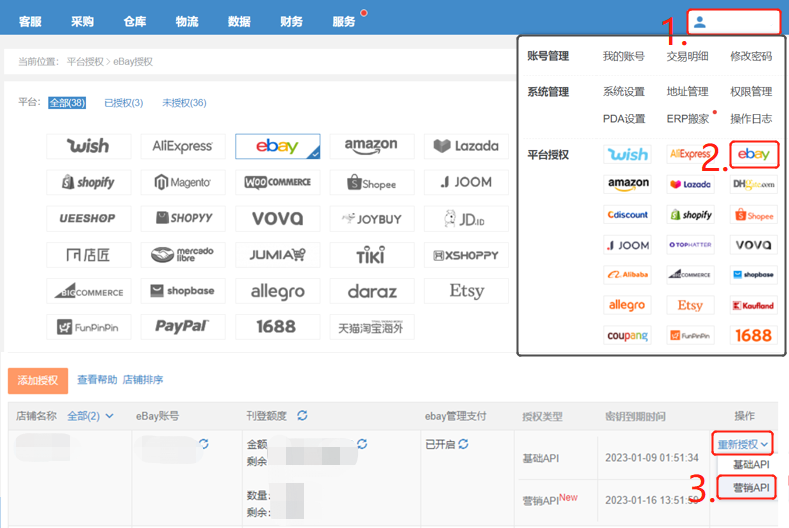789x528 pixels.
Task: Open the 店铺排序 link
Action: coord(143,380)
